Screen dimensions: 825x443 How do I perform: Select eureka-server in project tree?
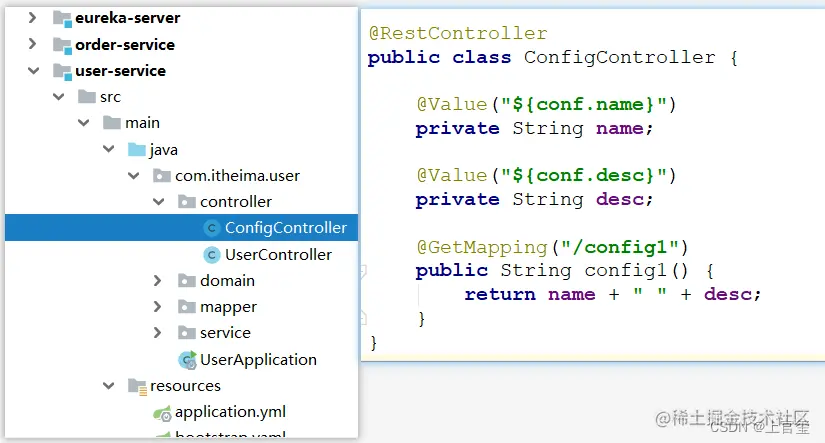coord(127,18)
